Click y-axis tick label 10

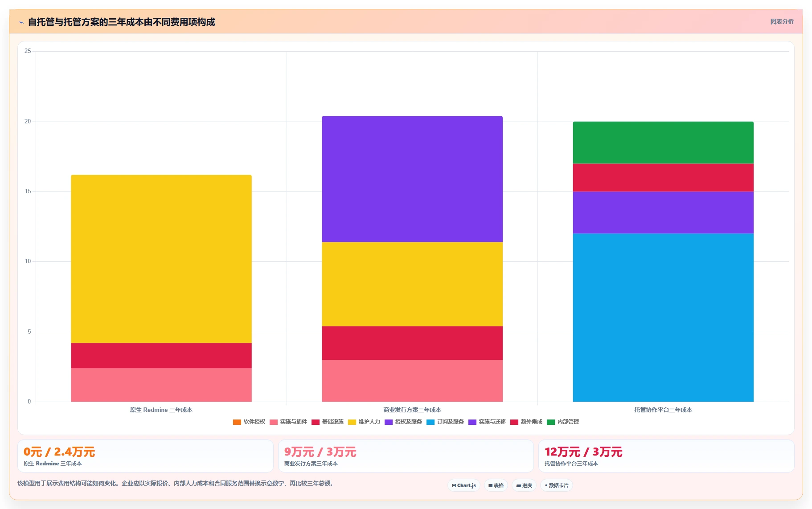[x=28, y=261]
